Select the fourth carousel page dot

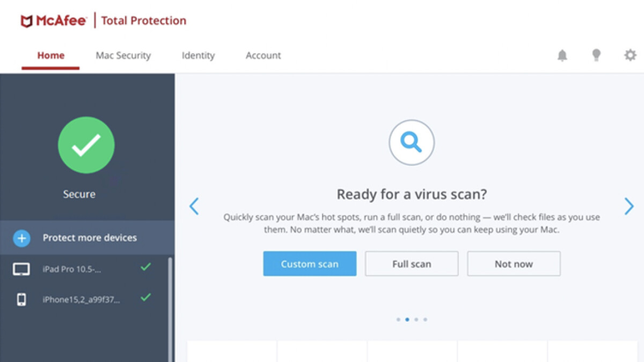pyautogui.click(x=425, y=320)
